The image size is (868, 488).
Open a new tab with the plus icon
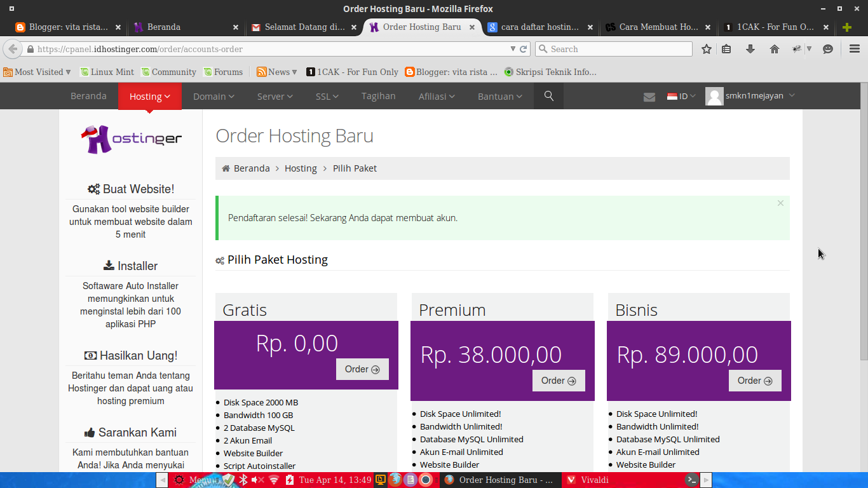click(846, 27)
